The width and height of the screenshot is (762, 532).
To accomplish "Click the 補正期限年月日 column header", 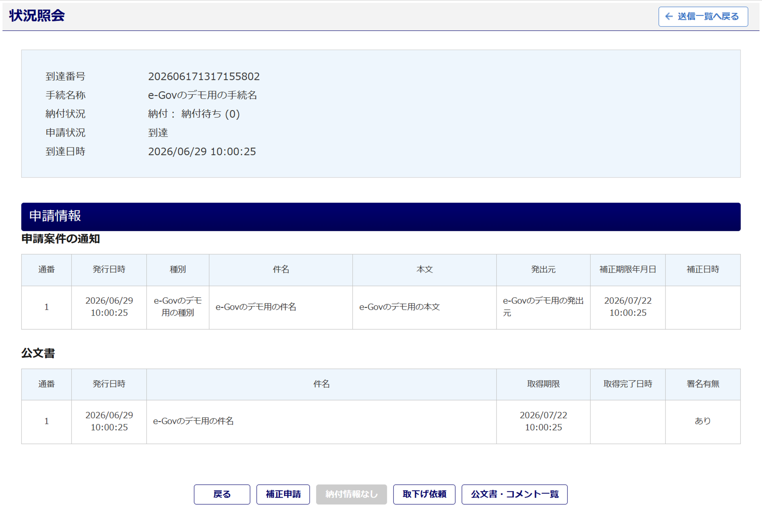I will 627,269.
